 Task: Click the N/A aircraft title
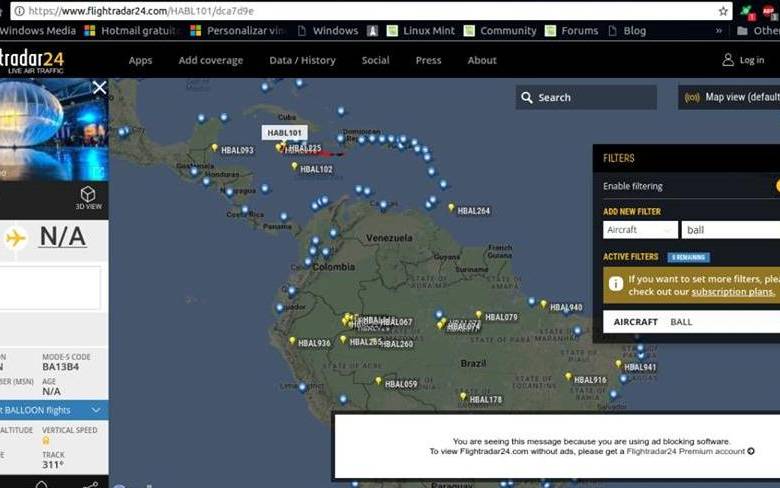click(x=63, y=237)
